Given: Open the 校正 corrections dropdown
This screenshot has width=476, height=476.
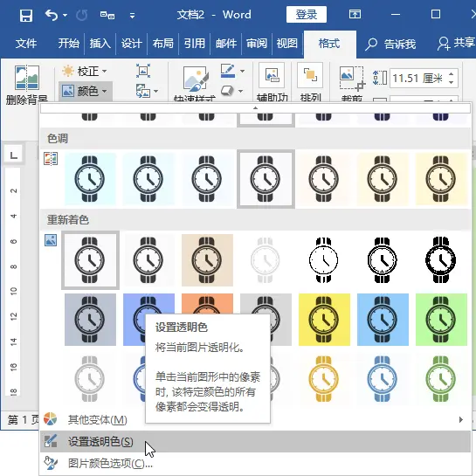Looking at the screenshot, I should [x=85, y=72].
